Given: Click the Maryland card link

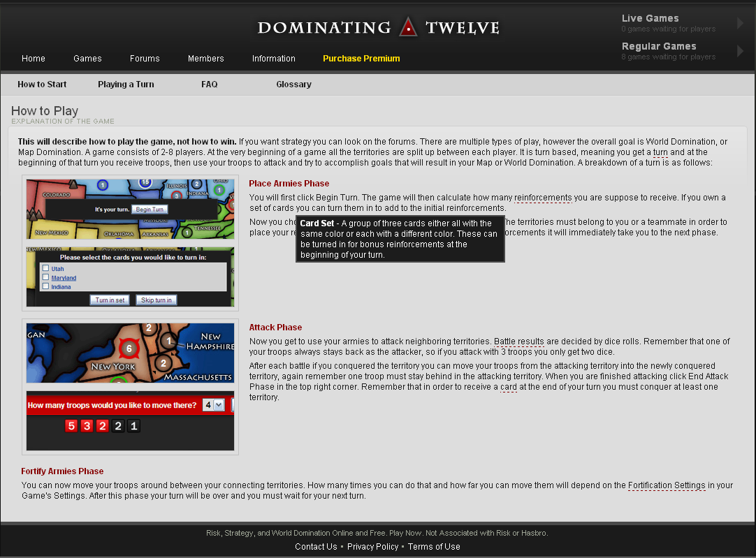Looking at the screenshot, I should point(64,278).
